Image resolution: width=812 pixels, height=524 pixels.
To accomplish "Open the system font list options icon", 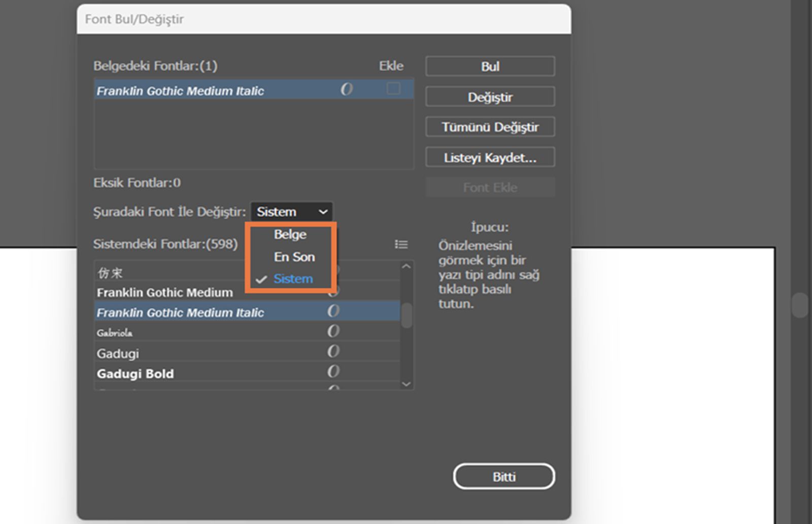I will pyautogui.click(x=401, y=244).
